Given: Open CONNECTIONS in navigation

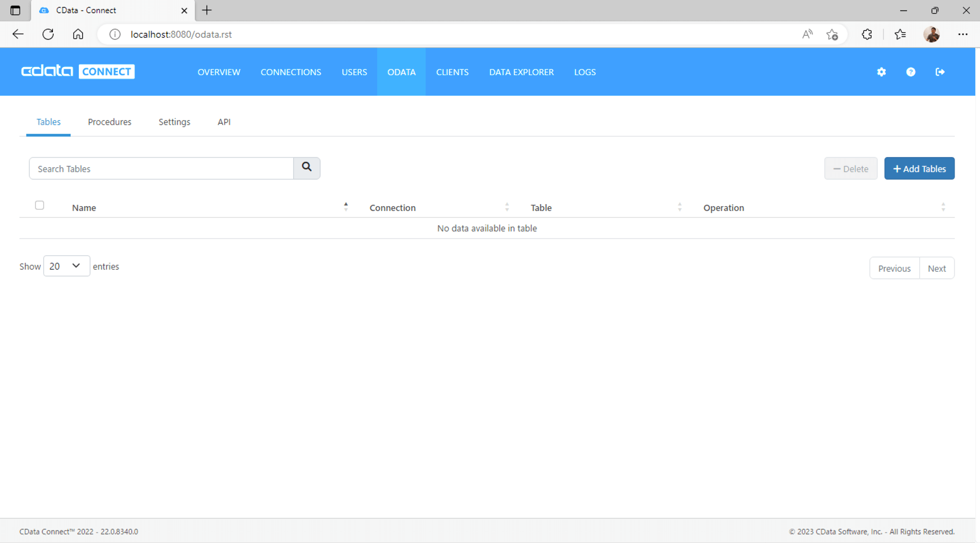Looking at the screenshot, I should pyautogui.click(x=291, y=72).
